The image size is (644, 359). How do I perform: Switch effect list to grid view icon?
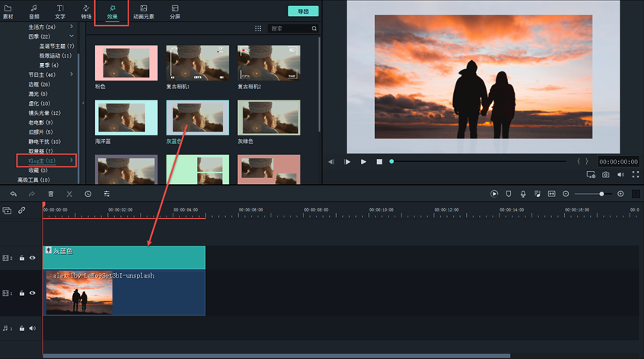click(258, 28)
